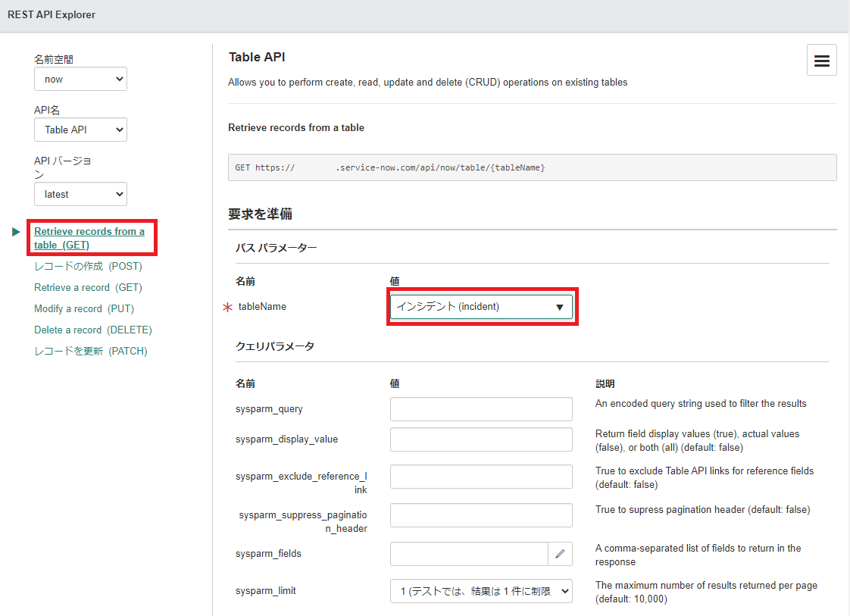
Task: Select Delete a record (DELETE)
Action: [x=93, y=330]
